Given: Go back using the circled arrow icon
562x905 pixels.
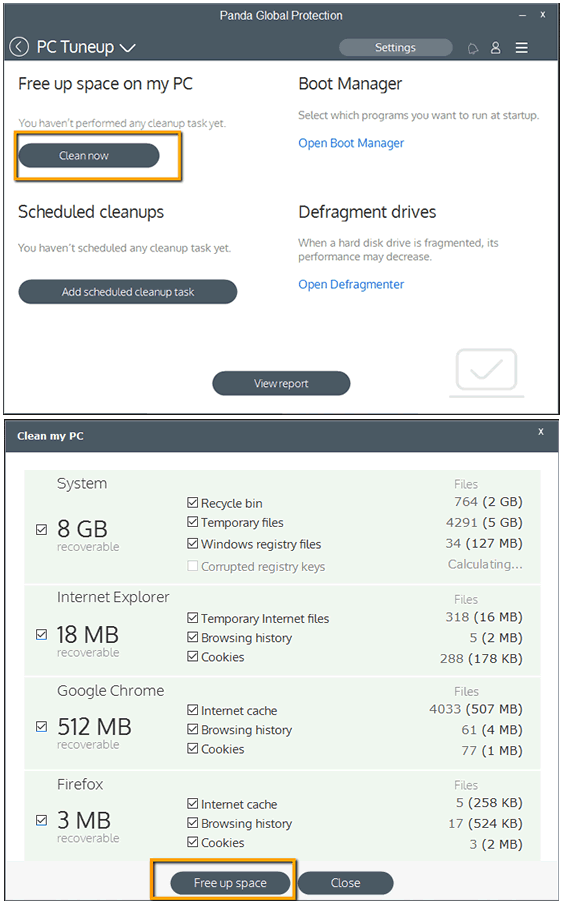Looking at the screenshot, I should (19, 47).
